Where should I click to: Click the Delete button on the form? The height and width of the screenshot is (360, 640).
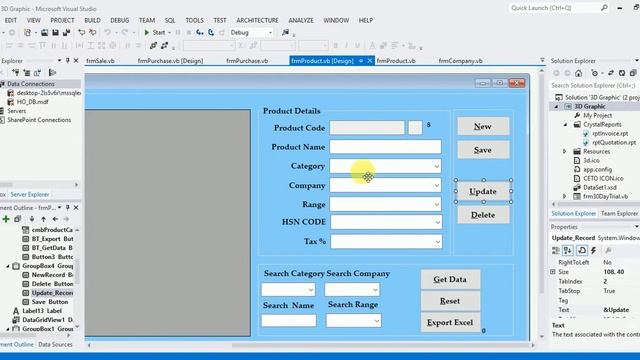483,215
